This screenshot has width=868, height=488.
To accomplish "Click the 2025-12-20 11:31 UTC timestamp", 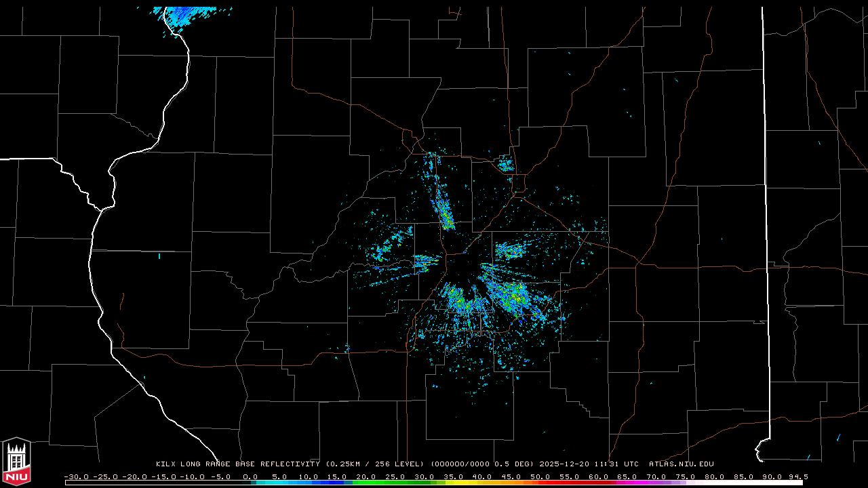I will (x=589, y=464).
